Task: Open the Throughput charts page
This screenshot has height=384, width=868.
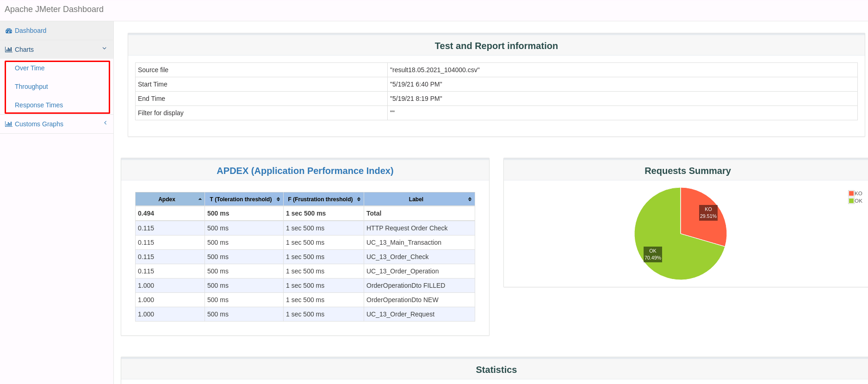Action: (31, 87)
